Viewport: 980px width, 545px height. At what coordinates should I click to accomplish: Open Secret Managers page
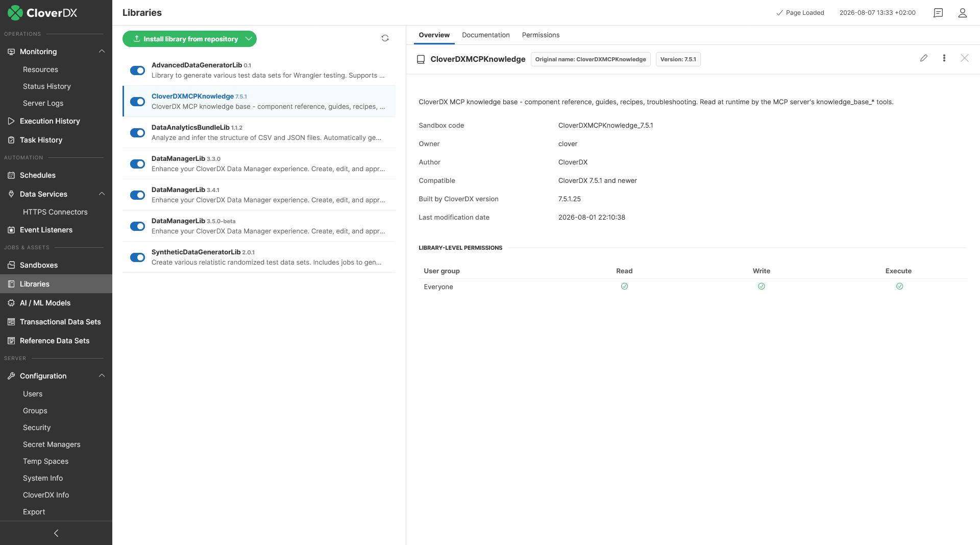pos(52,444)
